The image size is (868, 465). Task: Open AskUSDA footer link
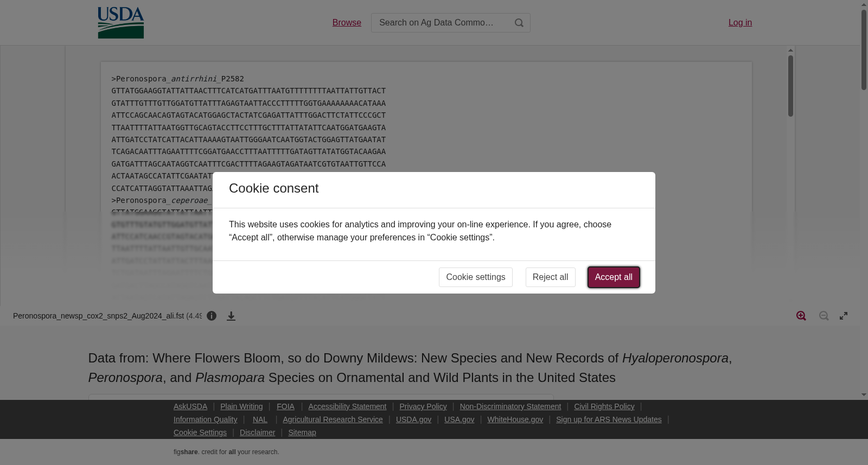pos(190,406)
